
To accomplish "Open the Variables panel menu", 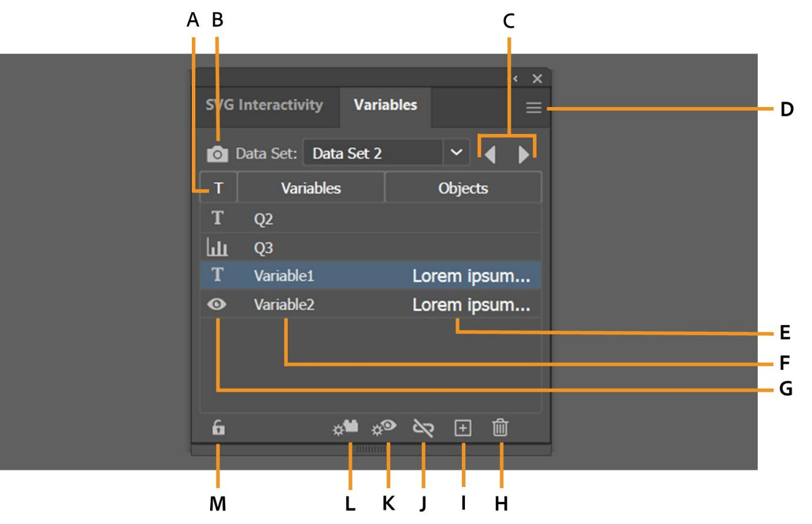I will (x=534, y=108).
